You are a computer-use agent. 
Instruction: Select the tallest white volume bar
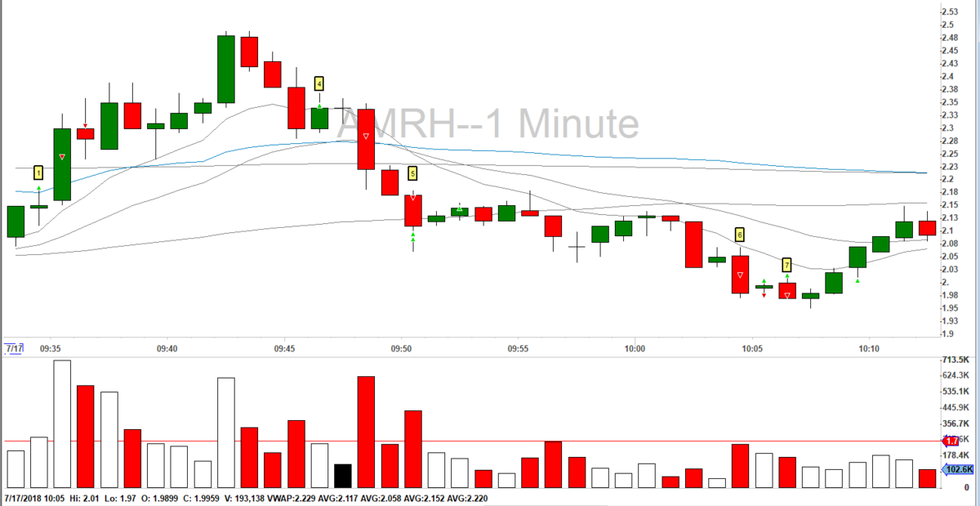click(62, 423)
